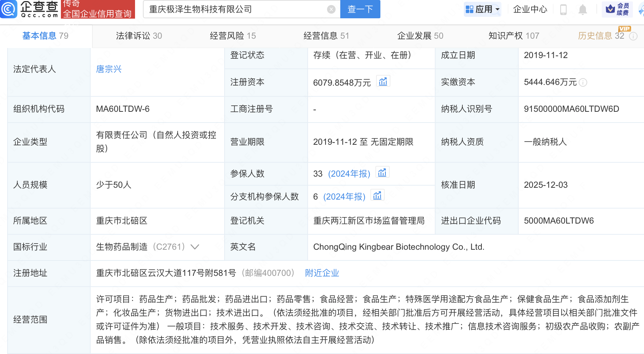The width and height of the screenshot is (644, 354).
Task: View the registered capital chart icon
Action: click(383, 82)
